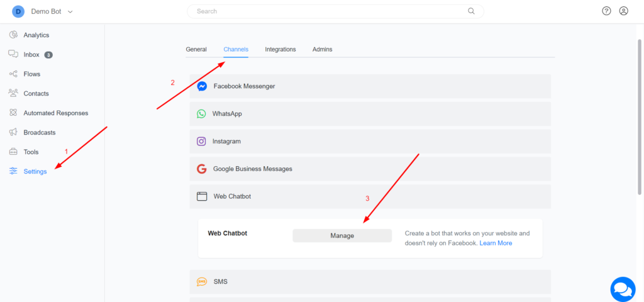This screenshot has width=644, height=302.
Task: Expand the SMS channel row
Action: tap(370, 282)
